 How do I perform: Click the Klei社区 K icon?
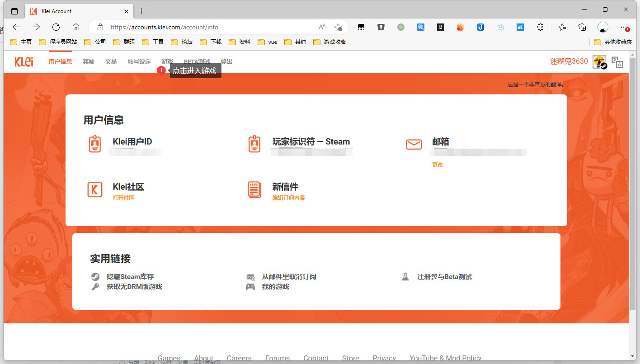point(95,189)
